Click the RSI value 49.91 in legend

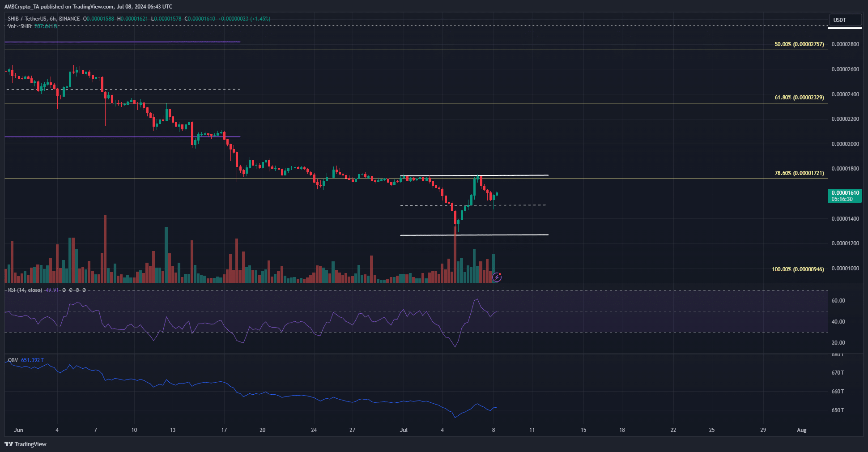[52, 290]
